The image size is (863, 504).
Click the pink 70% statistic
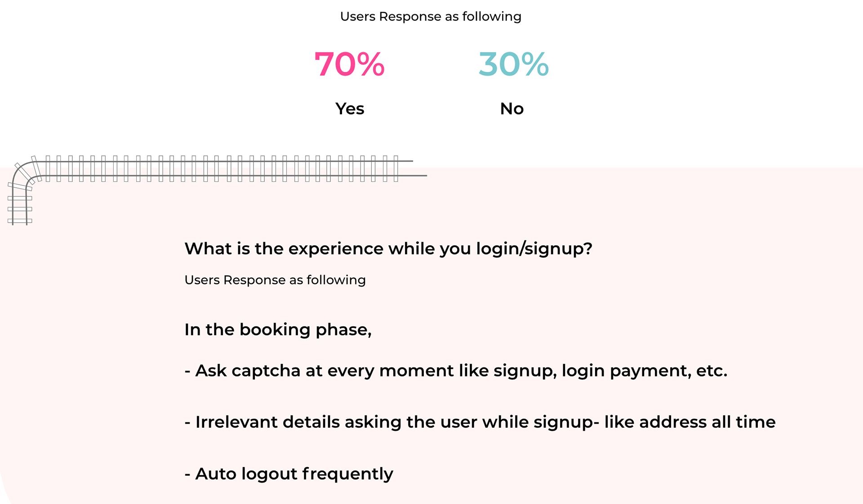pyautogui.click(x=349, y=64)
